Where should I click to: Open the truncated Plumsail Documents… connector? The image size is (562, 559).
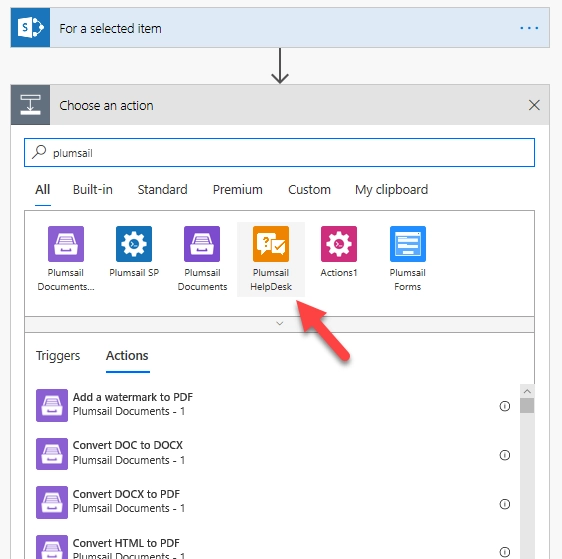coord(66,259)
